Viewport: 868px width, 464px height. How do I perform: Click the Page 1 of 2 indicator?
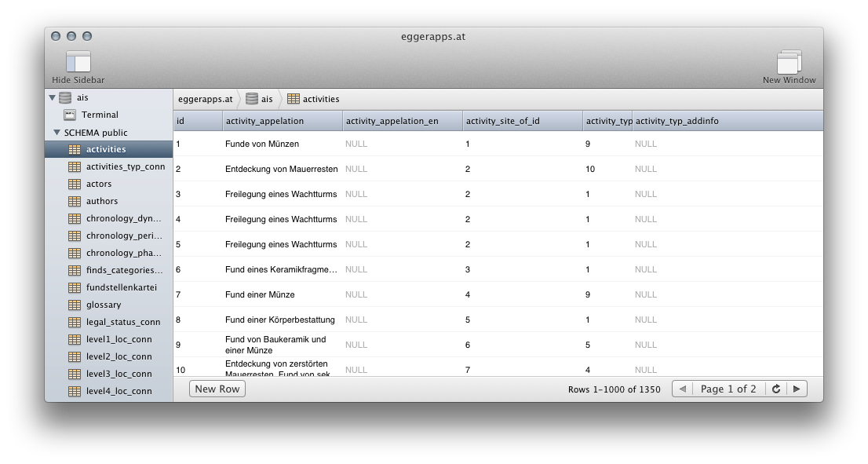click(x=728, y=389)
